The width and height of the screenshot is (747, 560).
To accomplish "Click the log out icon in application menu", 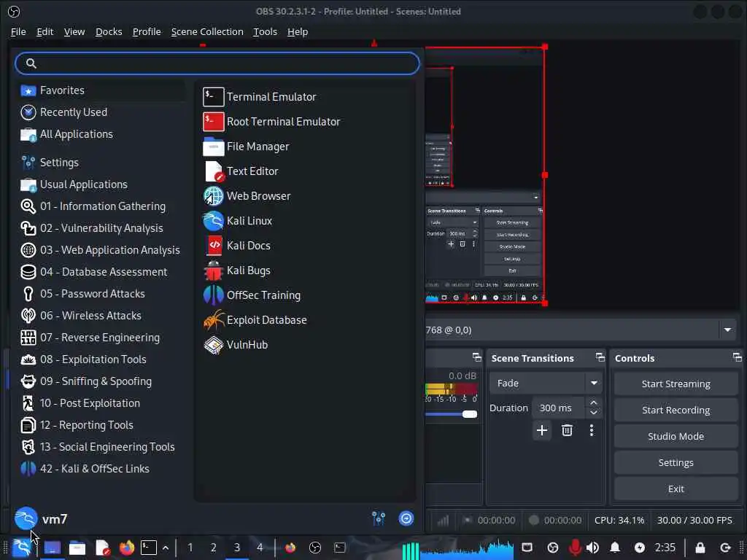I will [406, 518].
